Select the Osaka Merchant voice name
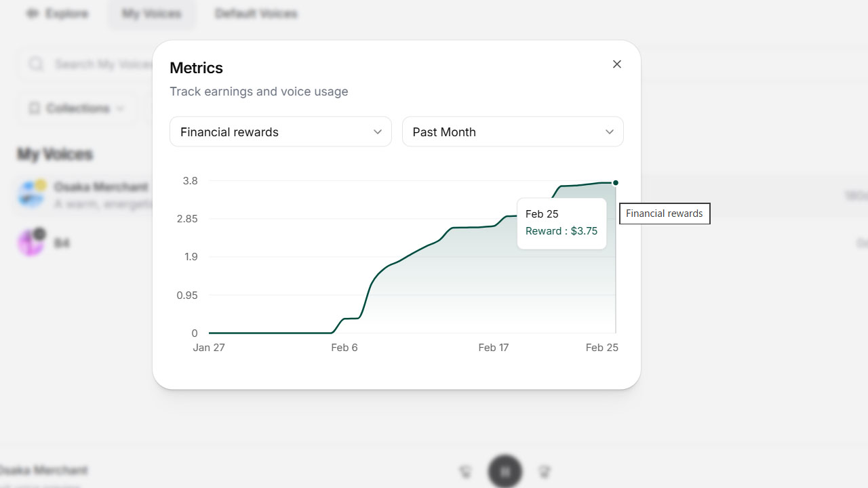Viewport: 868px width, 488px height. tap(100, 187)
